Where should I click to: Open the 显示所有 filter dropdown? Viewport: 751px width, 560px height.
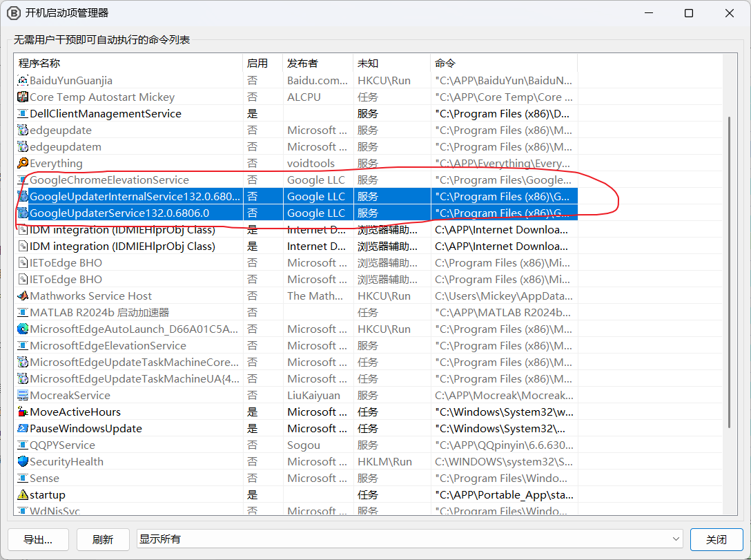pyautogui.click(x=410, y=539)
